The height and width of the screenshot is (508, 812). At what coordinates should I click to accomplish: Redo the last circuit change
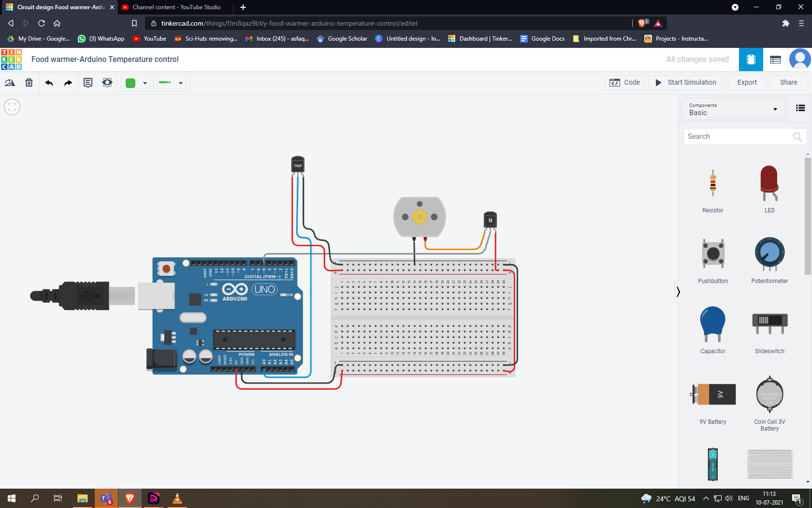click(68, 82)
